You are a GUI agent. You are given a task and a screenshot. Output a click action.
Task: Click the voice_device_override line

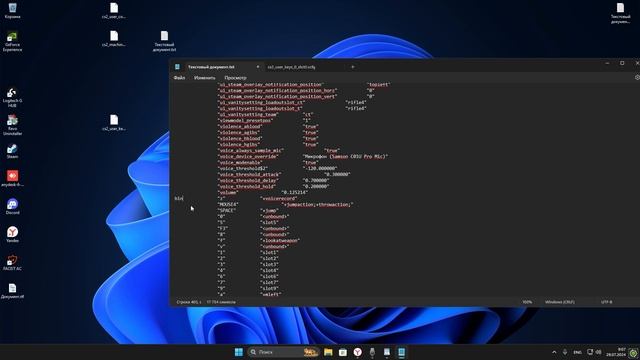click(302, 156)
